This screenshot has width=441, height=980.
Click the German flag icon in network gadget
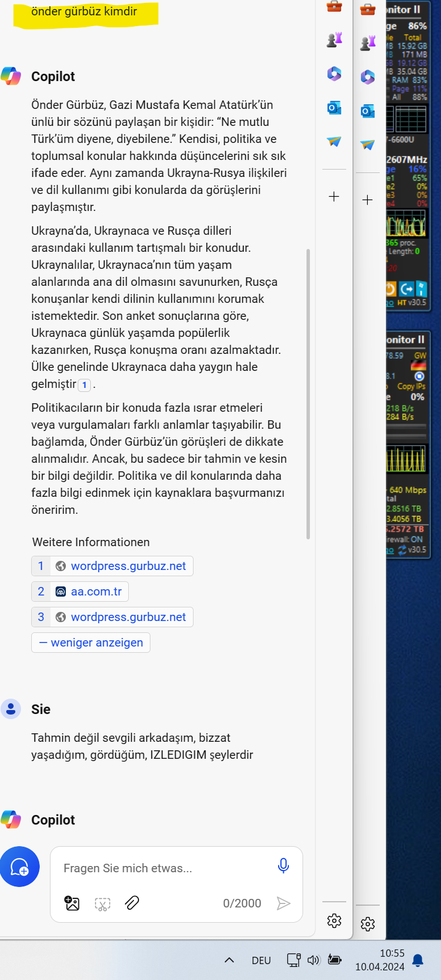[419, 365]
